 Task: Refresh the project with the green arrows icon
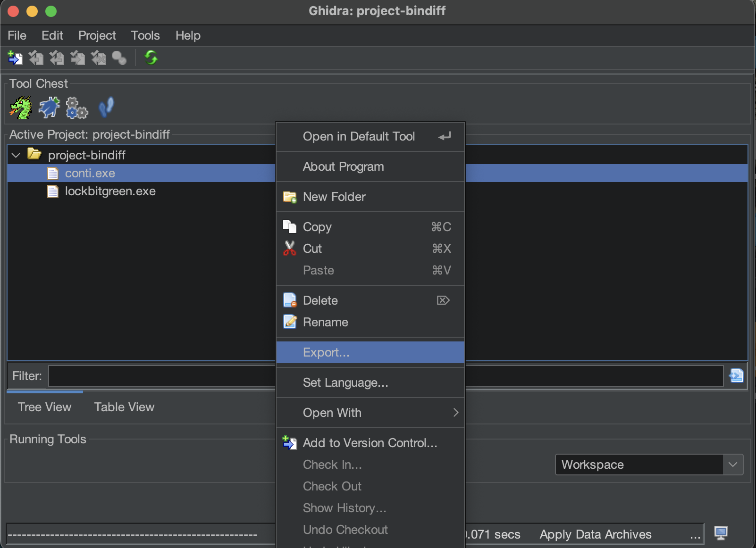click(x=151, y=58)
